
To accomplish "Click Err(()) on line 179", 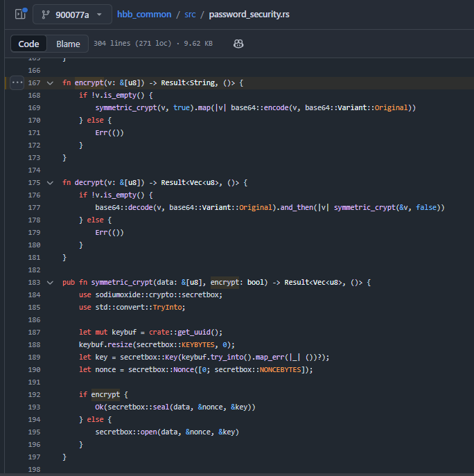I will coord(109,233).
